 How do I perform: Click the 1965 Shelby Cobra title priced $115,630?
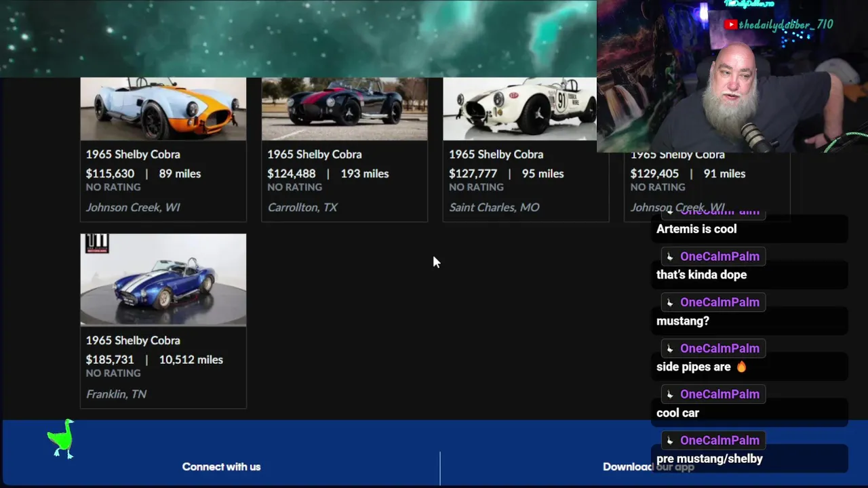click(133, 155)
